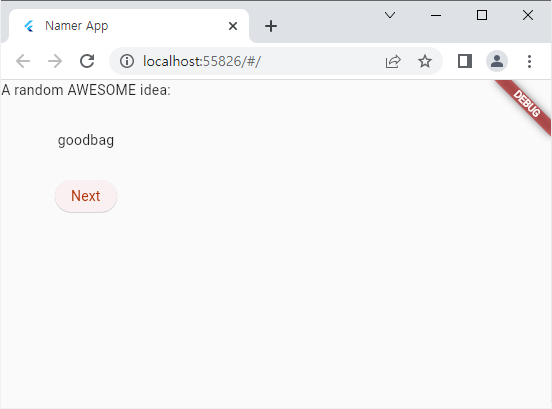Screen dimensions: 552x409
Task: Open the browser side panel
Action: [x=465, y=61]
